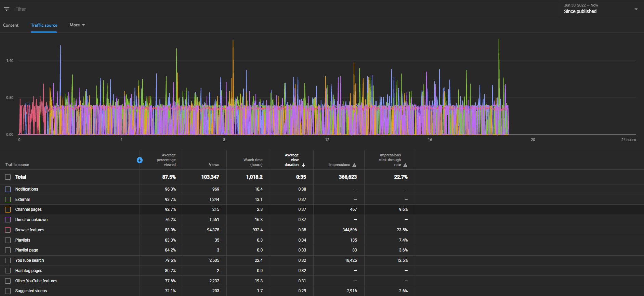
Task: Click the 1:40 y-axis label
Action: point(10,61)
